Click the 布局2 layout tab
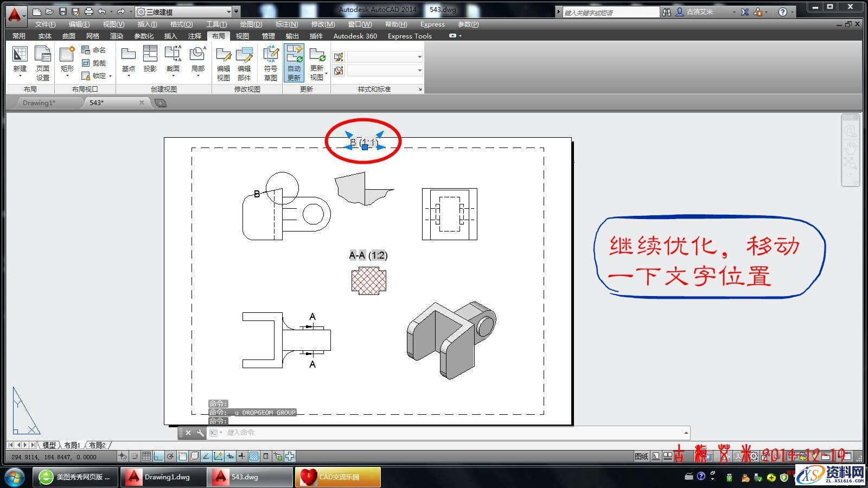Image resolution: width=868 pixels, height=488 pixels. [x=98, y=445]
